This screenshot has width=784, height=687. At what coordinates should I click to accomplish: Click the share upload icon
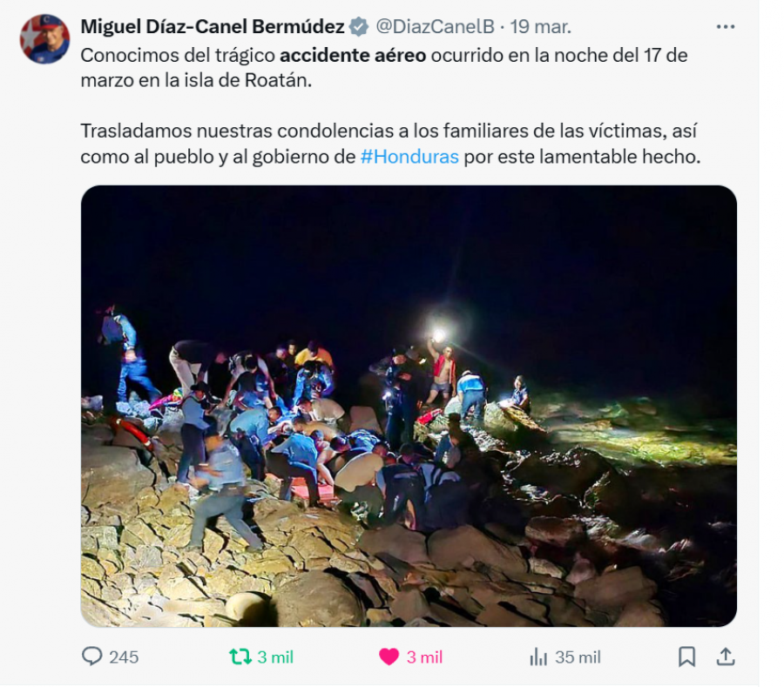[726, 657]
